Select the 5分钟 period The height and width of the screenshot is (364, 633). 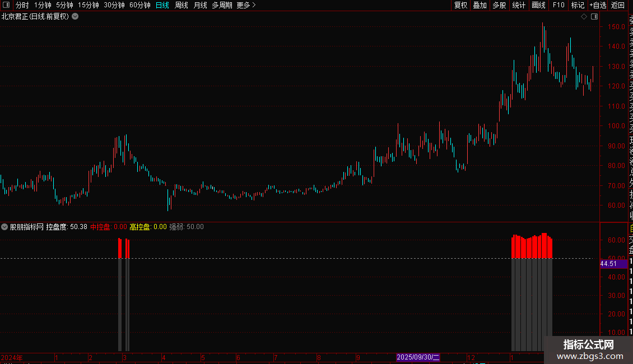64,5
